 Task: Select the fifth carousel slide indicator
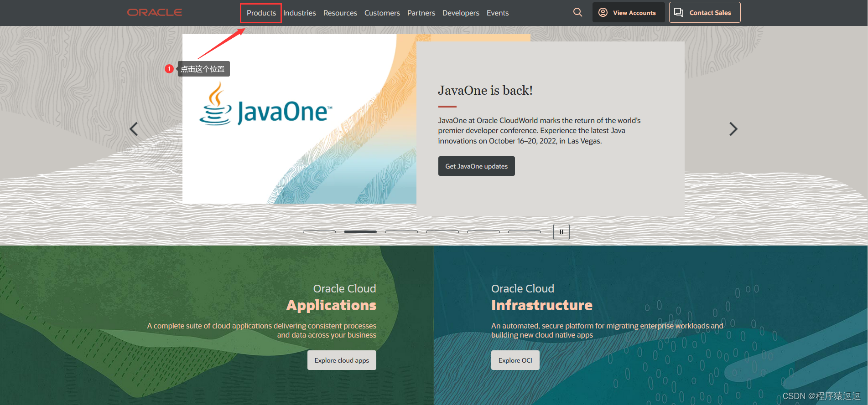coord(483,232)
